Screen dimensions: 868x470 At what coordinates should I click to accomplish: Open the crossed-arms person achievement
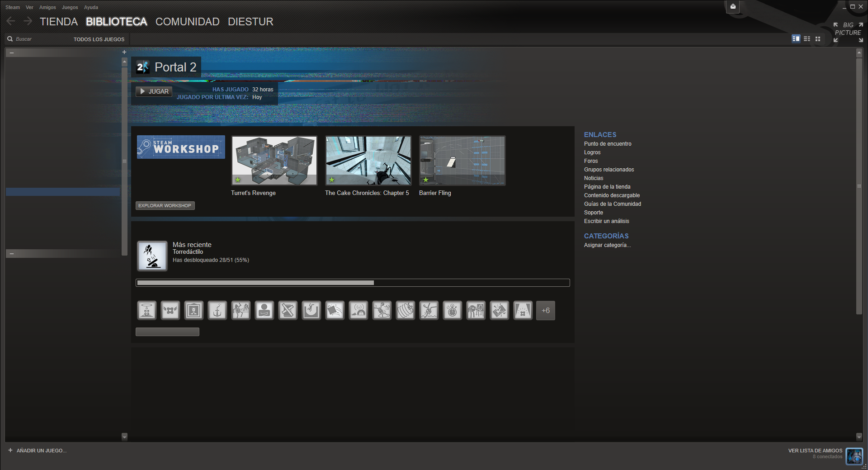coord(264,310)
